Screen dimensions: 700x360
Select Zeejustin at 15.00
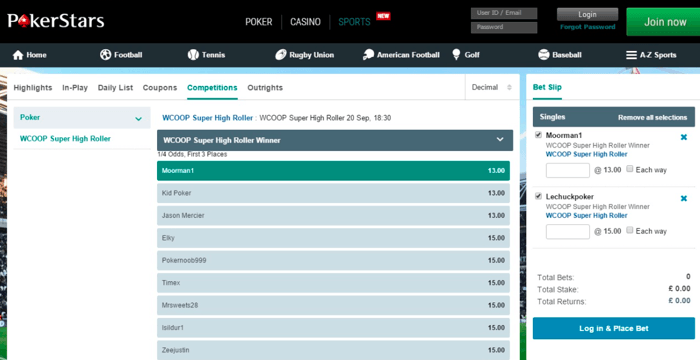click(333, 350)
